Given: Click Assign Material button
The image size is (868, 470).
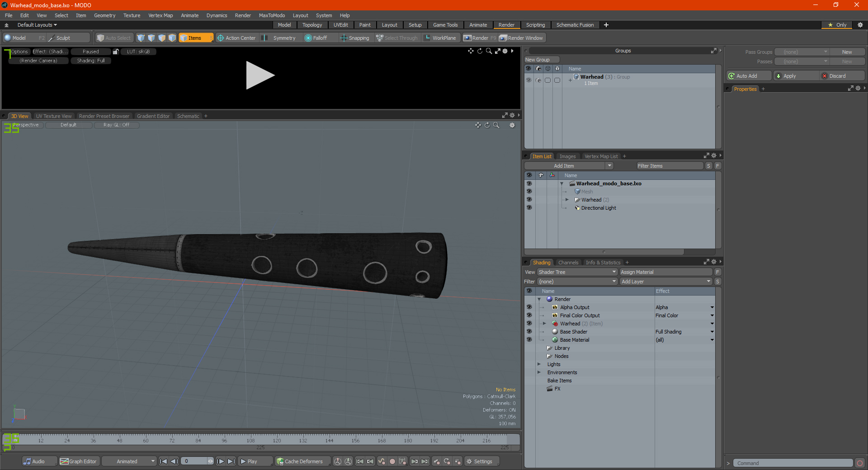Looking at the screenshot, I should coord(666,272).
